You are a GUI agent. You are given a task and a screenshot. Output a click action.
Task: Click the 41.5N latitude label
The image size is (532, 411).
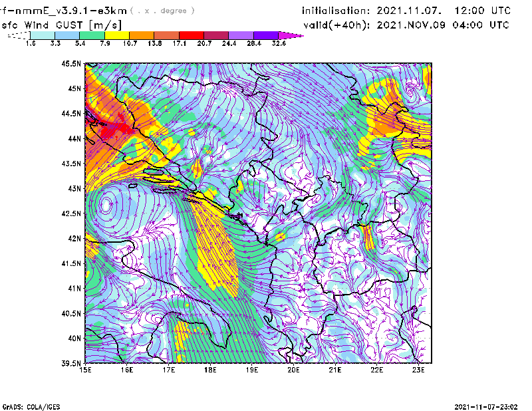(x=71, y=263)
